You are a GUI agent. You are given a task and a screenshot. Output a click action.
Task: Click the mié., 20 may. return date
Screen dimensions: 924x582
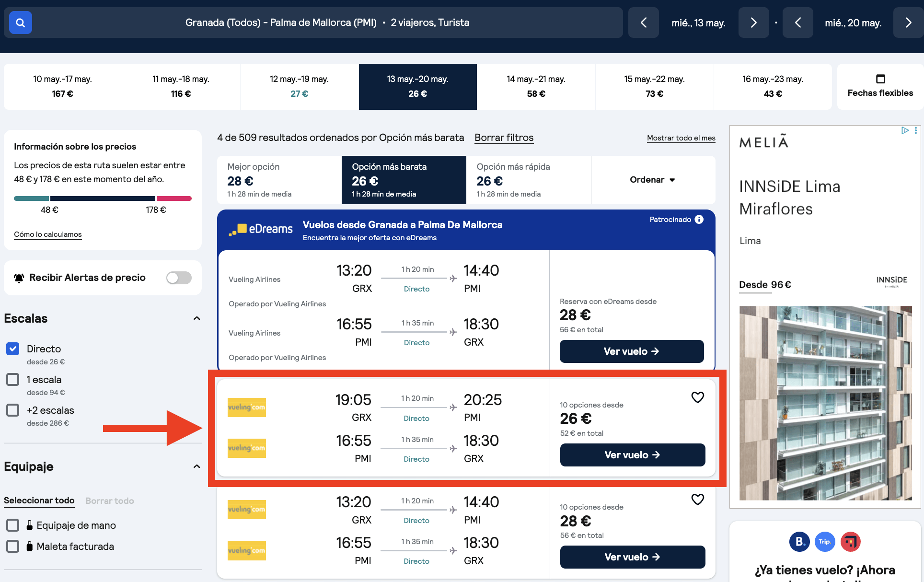[853, 23]
